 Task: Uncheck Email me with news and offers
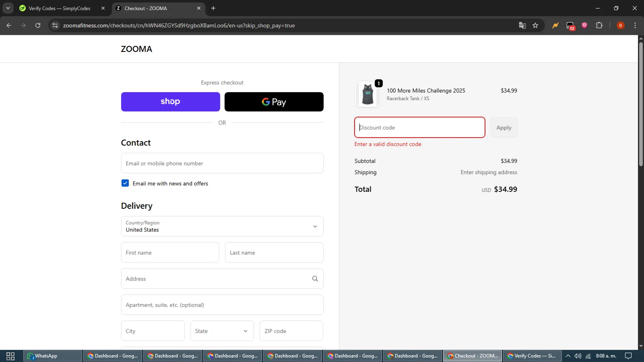click(x=125, y=183)
